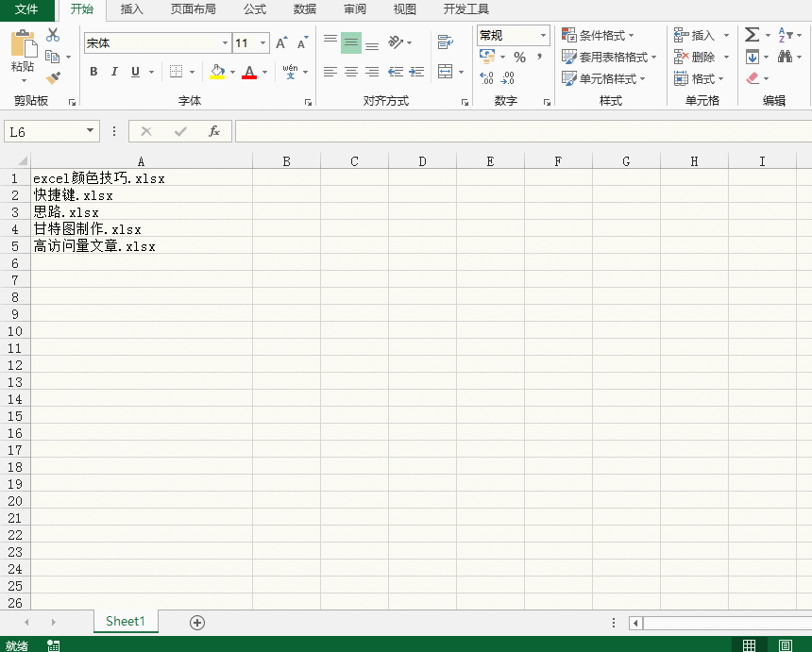Screen dimensions: 812x652
Task: Apply cell borders icon
Action: tap(176, 72)
